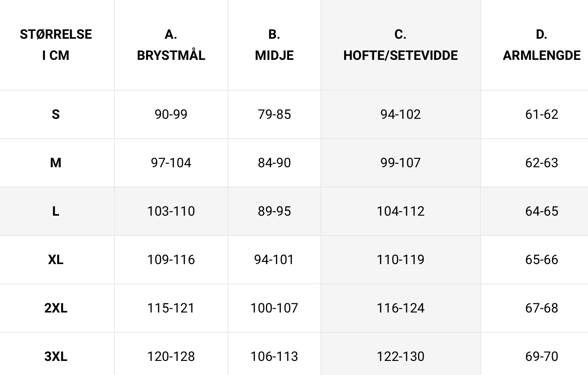Select the 2XL row label
The image size is (588, 375).
(56, 308)
